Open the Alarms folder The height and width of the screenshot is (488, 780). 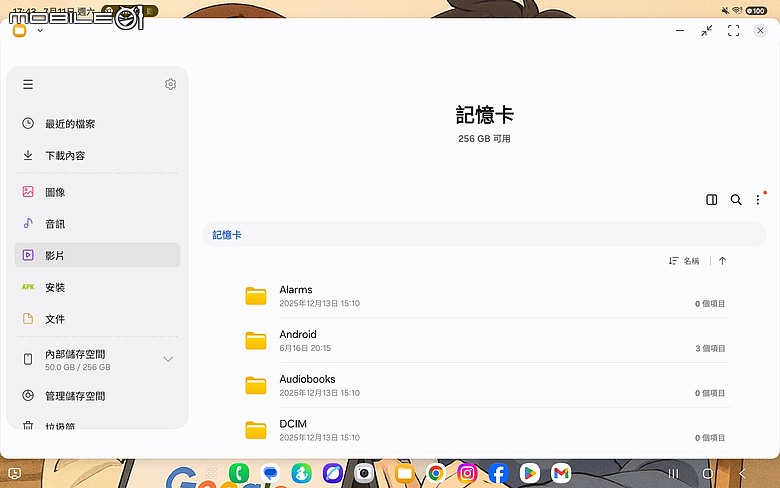click(485, 295)
